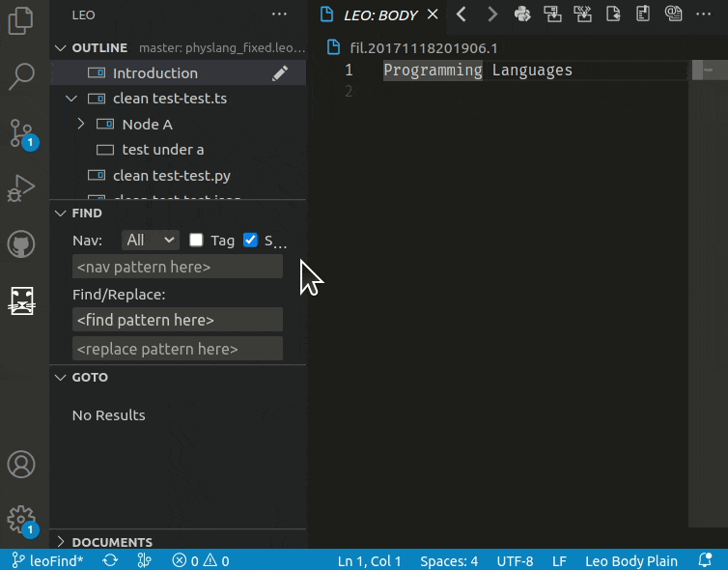The image size is (728, 570).
Task: Click the fil.20171118201906.1 breadcrumb
Action: click(x=424, y=48)
